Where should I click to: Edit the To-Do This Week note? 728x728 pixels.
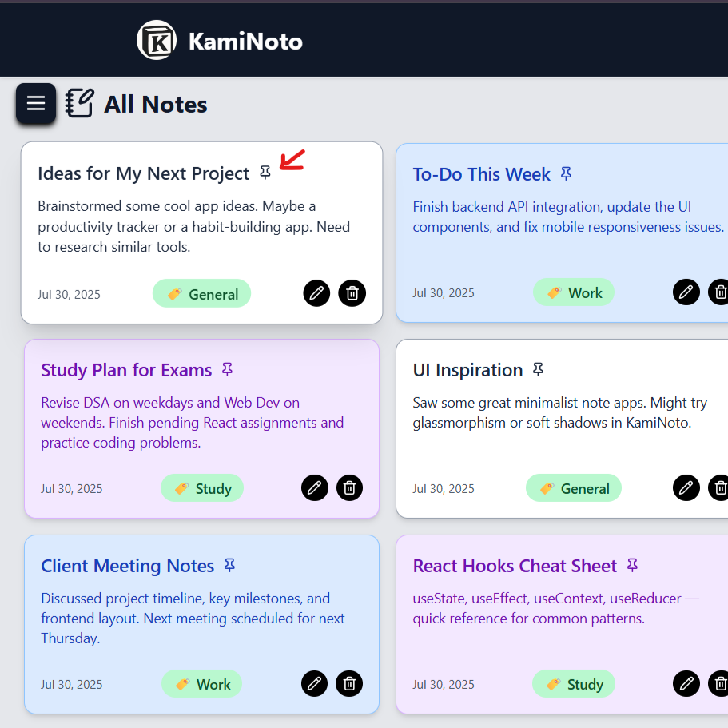pyautogui.click(x=686, y=292)
